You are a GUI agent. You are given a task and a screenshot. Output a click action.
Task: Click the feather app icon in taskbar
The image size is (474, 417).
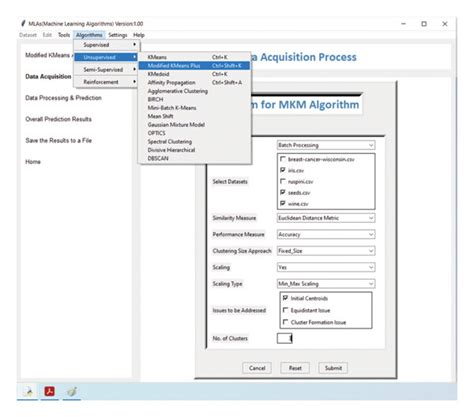[29, 391]
